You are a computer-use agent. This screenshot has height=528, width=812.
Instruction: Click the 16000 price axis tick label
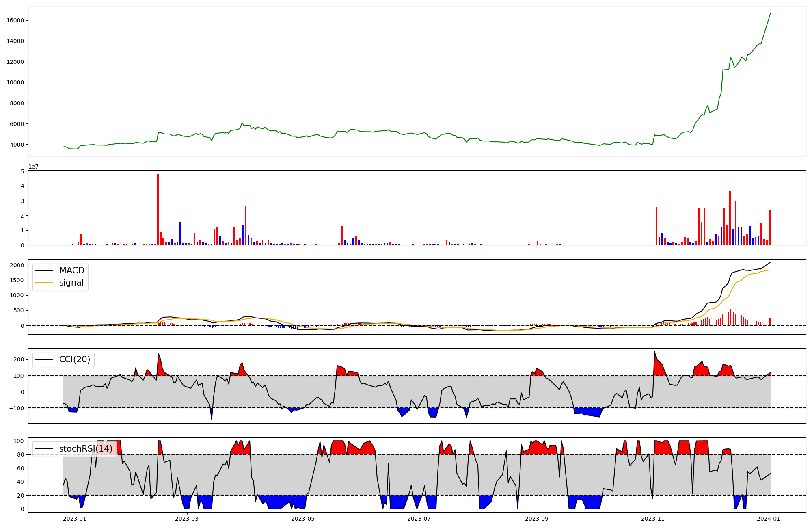coord(15,21)
